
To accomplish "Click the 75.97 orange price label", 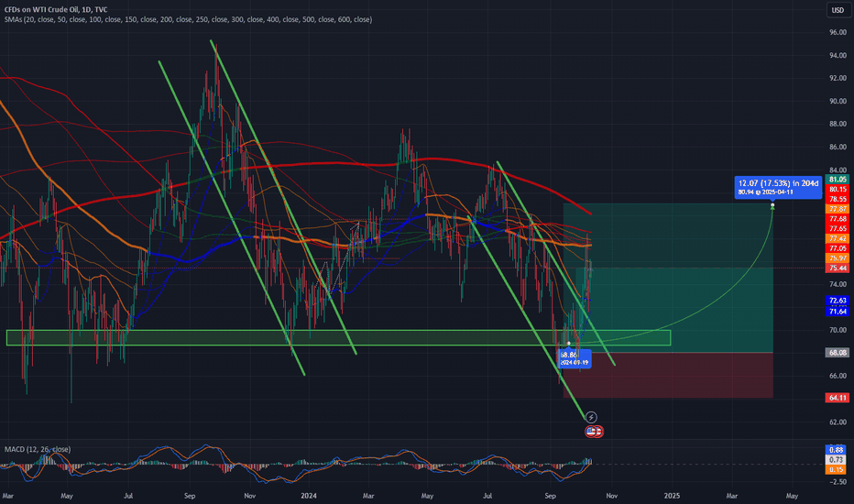I will click(838, 257).
